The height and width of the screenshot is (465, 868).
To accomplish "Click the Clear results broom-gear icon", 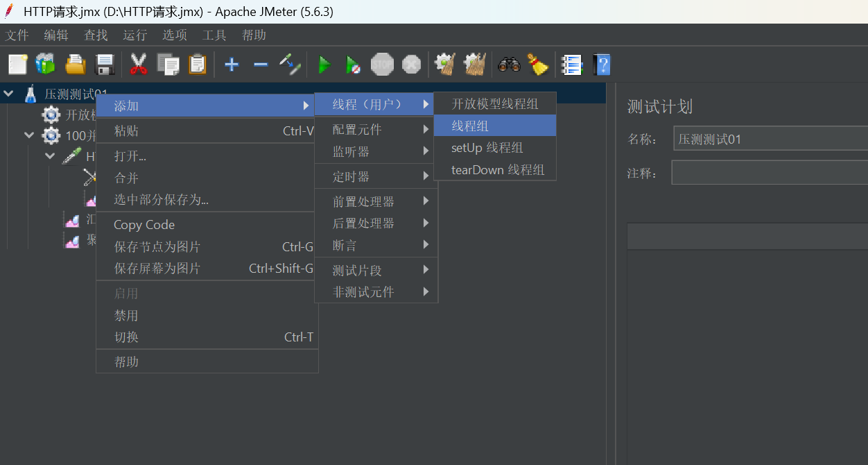I will tap(445, 65).
